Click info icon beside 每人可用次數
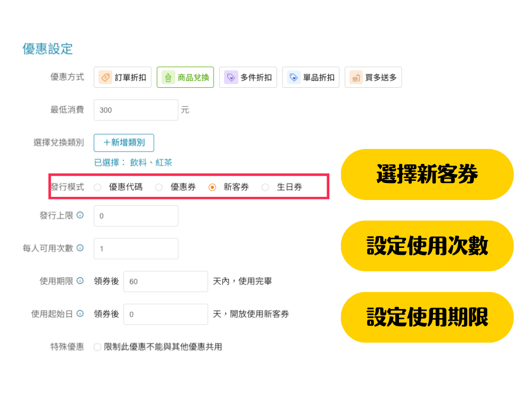Viewport: 532px width, 399px height. click(x=80, y=248)
